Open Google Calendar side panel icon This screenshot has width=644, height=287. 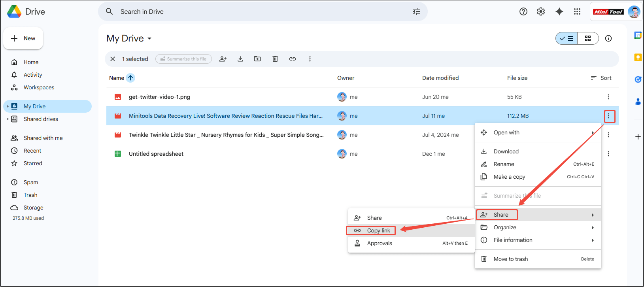click(x=638, y=35)
